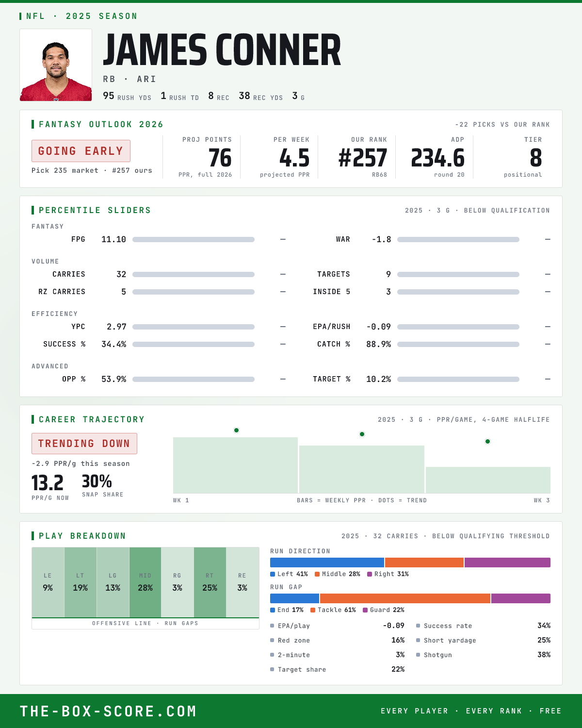Click the INSIDE 5 slider bar
The width and height of the screenshot is (582, 728).
click(458, 292)
